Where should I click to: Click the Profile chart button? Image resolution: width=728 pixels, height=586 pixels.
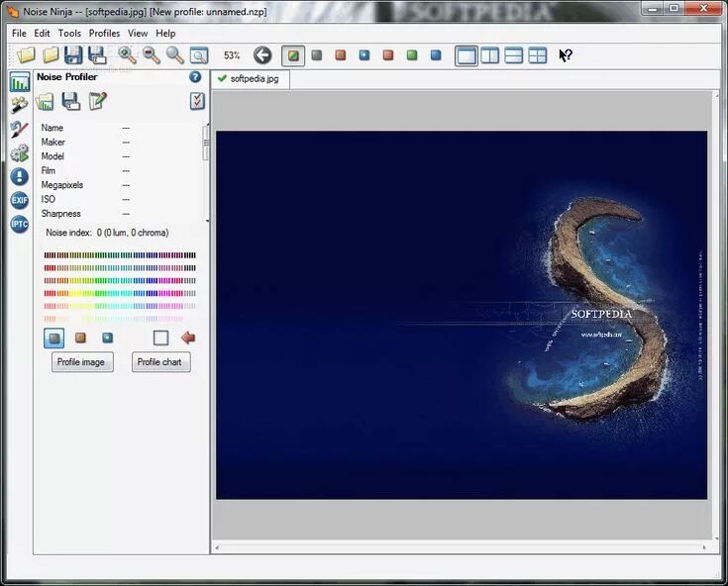160,362
